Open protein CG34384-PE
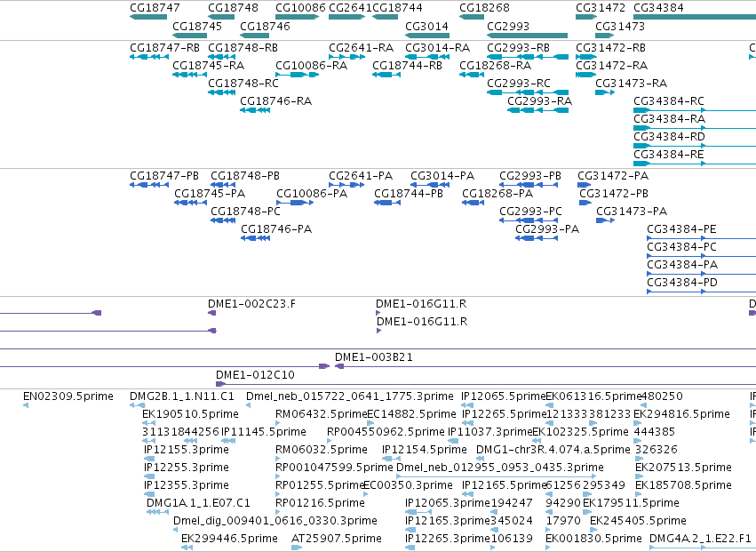This screenshot has height=552, width=756. coord(681,229)
